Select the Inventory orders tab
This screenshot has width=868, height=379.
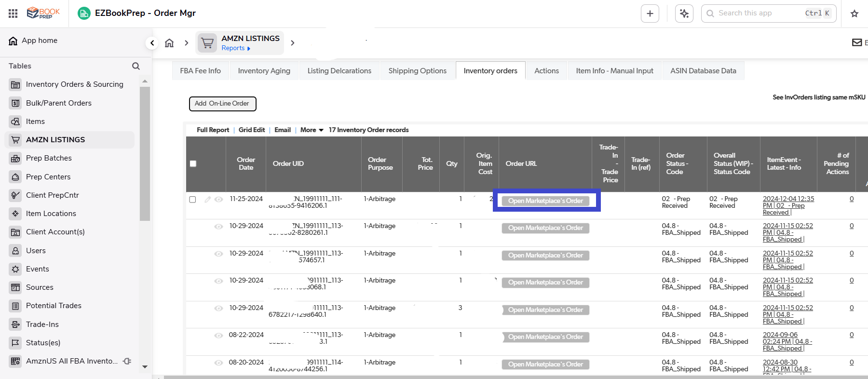click(490, 71)
